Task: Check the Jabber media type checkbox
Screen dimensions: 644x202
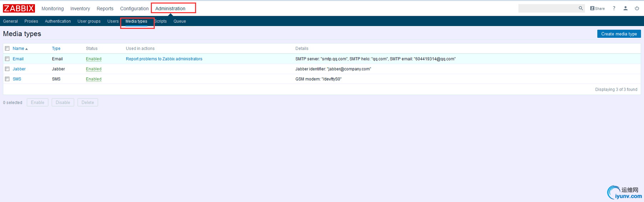Action: (7, 69)
